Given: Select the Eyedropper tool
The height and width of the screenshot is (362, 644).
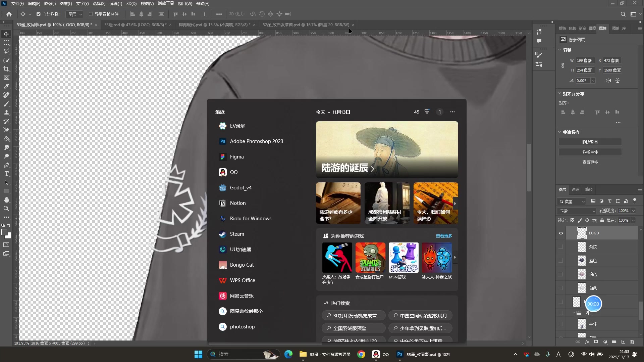Looking at the screenshot, I should coord(6,86).
